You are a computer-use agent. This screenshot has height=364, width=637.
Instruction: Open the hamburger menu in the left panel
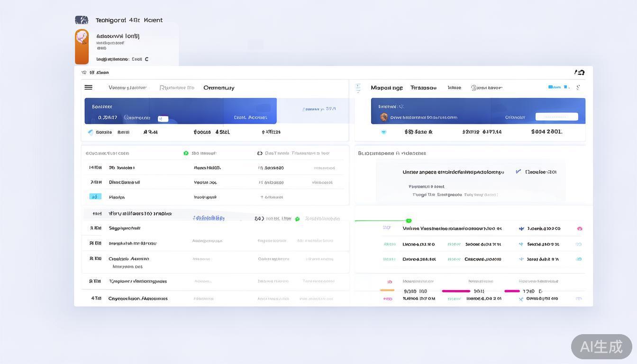click(x=88, y=87)
